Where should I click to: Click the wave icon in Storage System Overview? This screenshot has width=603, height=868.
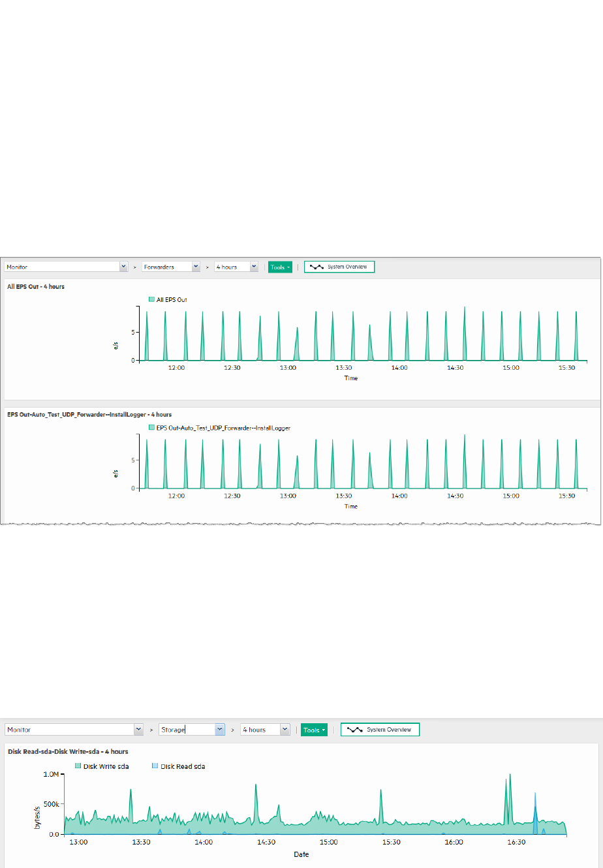[x=354, y=730]
